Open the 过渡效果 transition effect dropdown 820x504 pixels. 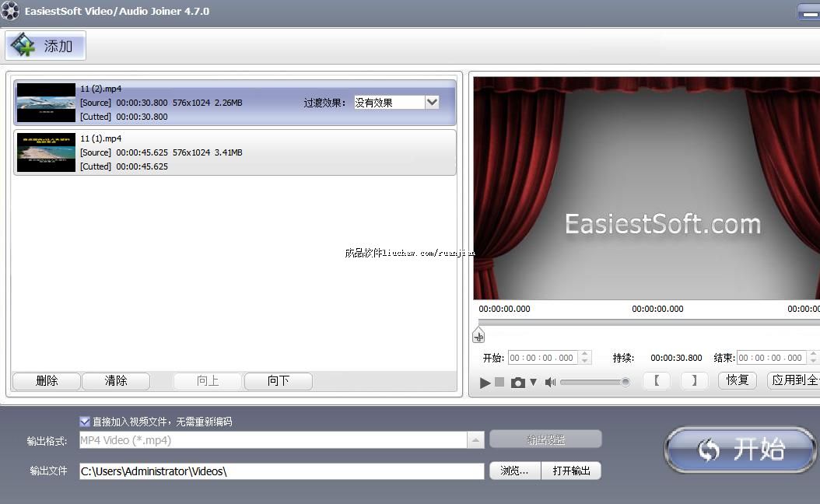[432, 102]
